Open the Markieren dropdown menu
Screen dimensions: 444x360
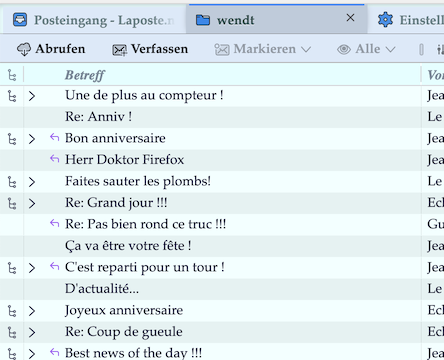pyautogui.click(x=263, y=49)
